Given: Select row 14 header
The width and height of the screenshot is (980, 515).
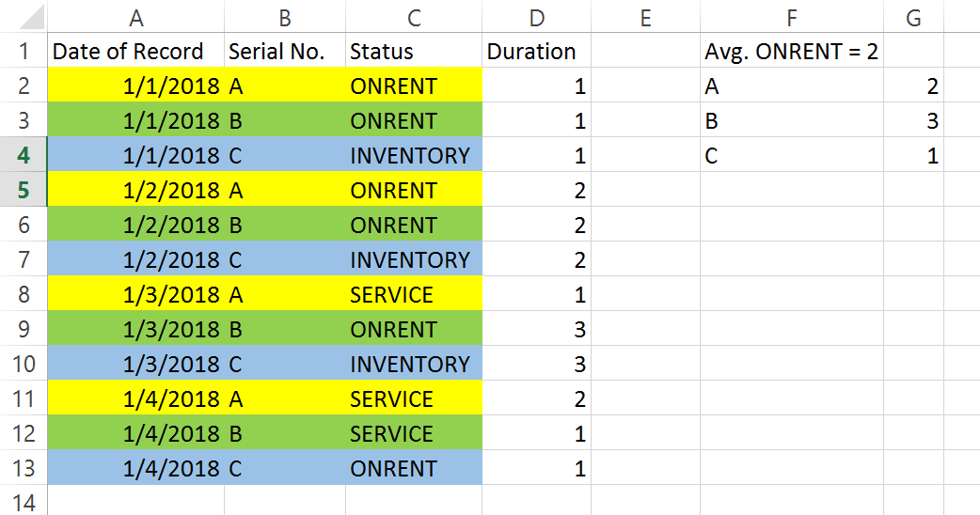Looking at the screenshot, I should [24, 501].
